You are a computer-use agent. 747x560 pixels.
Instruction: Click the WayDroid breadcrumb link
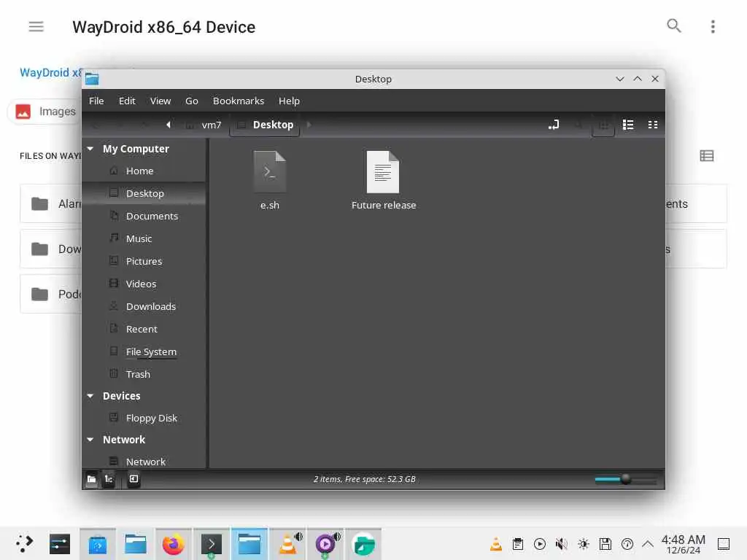[x=50, y=73]
